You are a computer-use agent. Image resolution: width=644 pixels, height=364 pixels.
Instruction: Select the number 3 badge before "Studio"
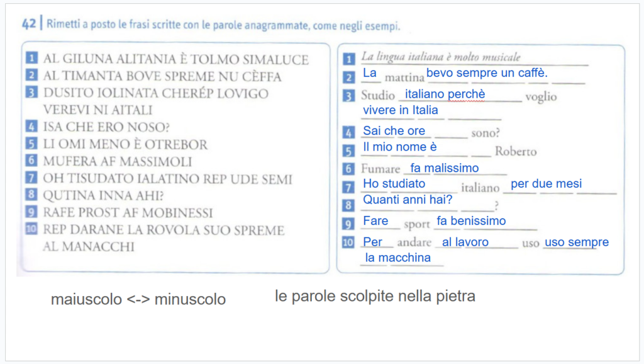pos(349,96)
